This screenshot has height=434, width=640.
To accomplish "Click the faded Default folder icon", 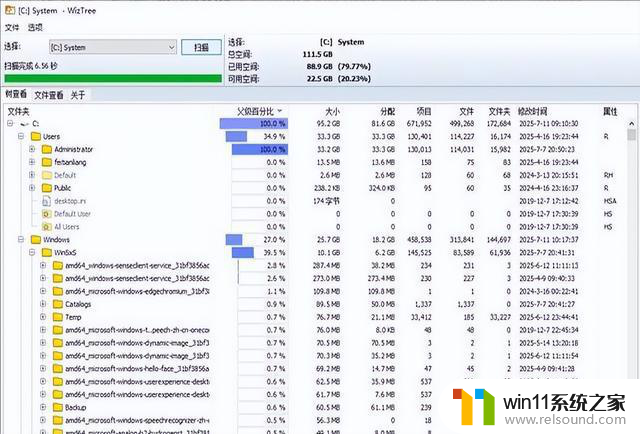I will click(47, 175).
